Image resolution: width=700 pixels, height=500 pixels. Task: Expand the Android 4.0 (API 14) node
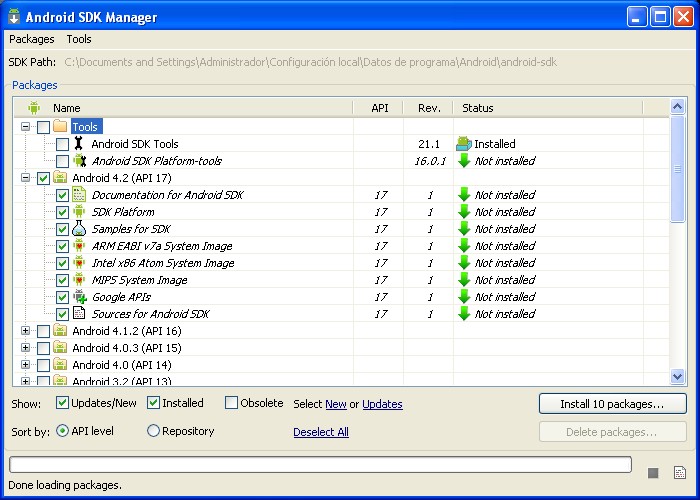tap(25, 365)
